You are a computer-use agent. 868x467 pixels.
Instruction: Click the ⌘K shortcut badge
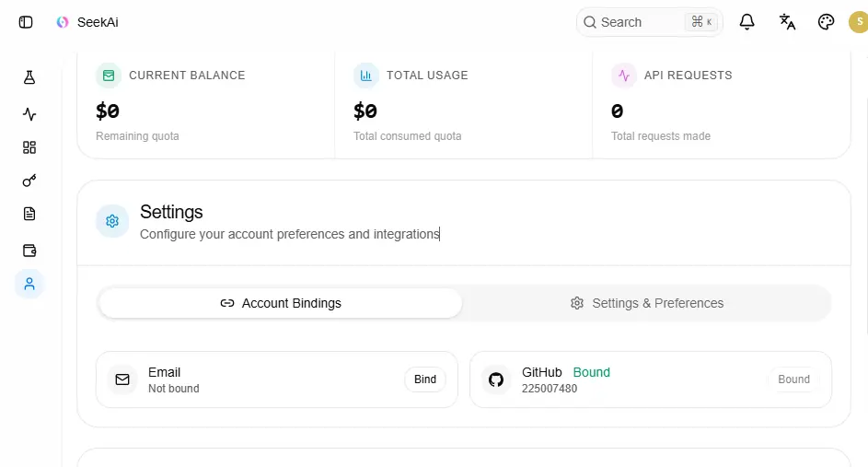(701, 22)
